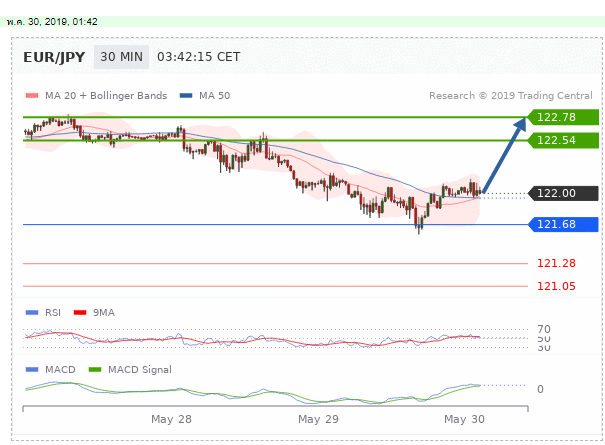Click the May 28 date axis label
605x445 pixels.
tap(171, 419)
